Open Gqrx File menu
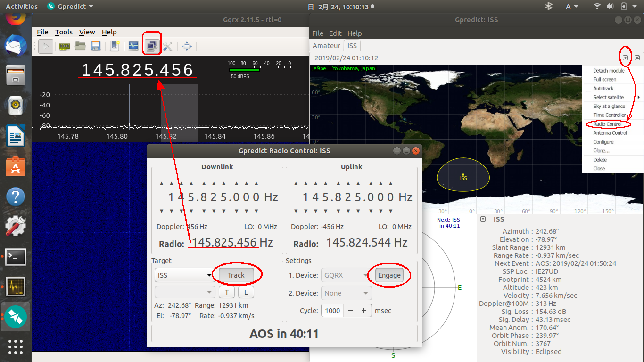Viewport: 644px width, 362px height. click(42, 32)
